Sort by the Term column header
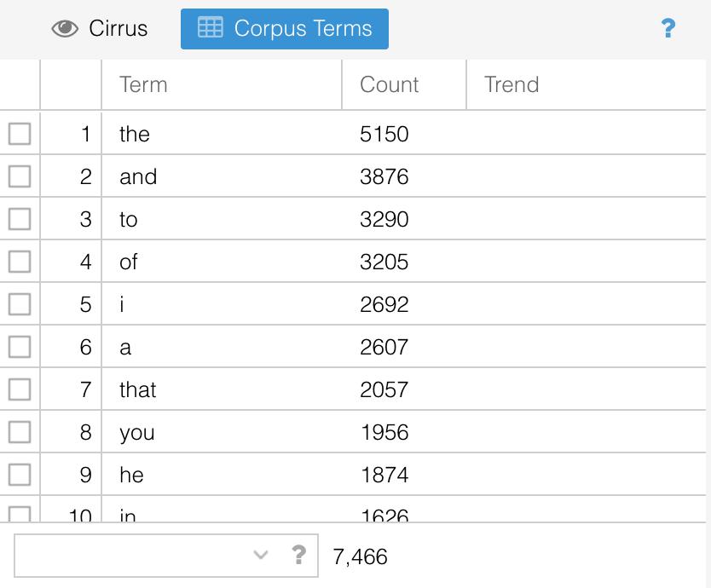711x588 pixels. pyautogui.click(x=143, y=84)
